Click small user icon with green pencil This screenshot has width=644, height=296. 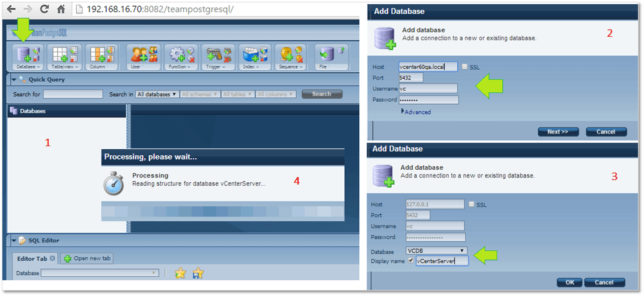153,50
